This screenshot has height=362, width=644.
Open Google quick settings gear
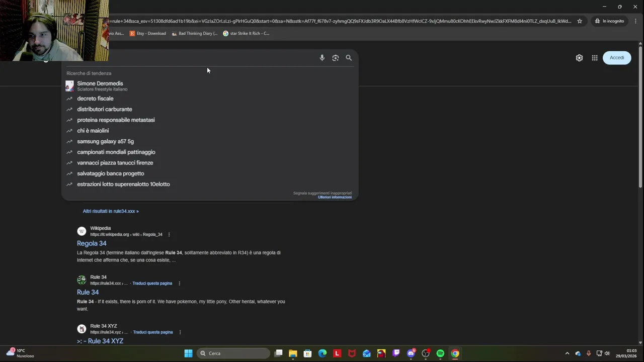point(579,58)
